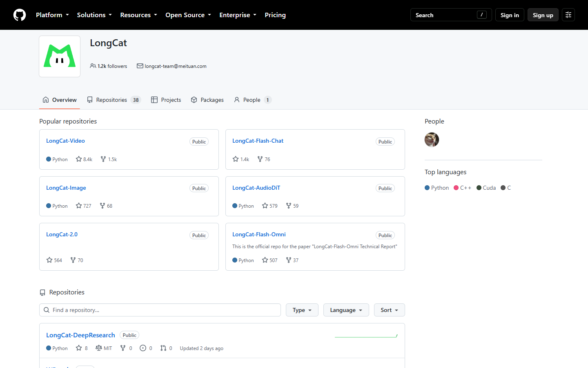Open the LongCat-DeepResearch repository link

click(x=80, y=335)
